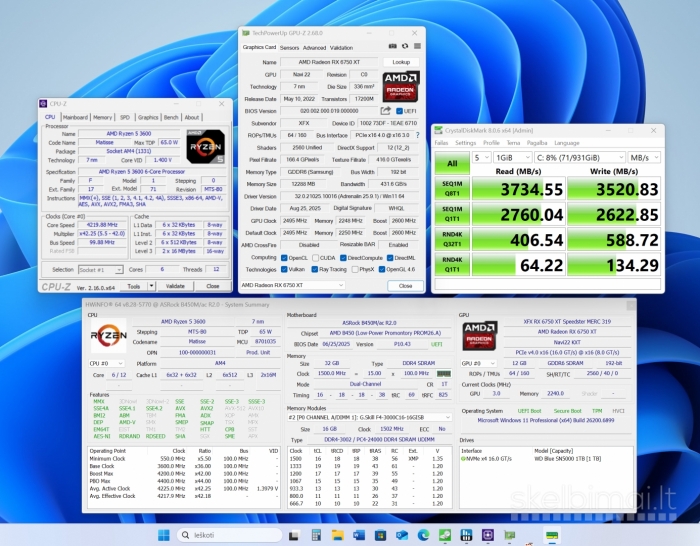Run the SEQ1M Q8T1 test button
This screenshot has height=546, width=700.
point(452,188)
